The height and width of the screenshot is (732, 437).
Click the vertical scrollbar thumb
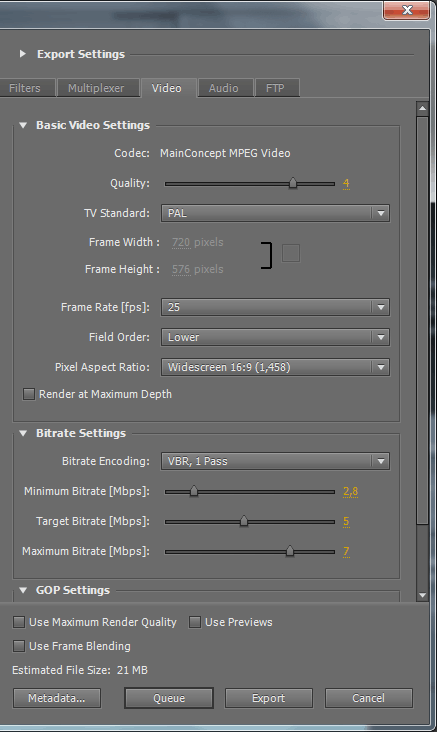(x=423, y=320)
